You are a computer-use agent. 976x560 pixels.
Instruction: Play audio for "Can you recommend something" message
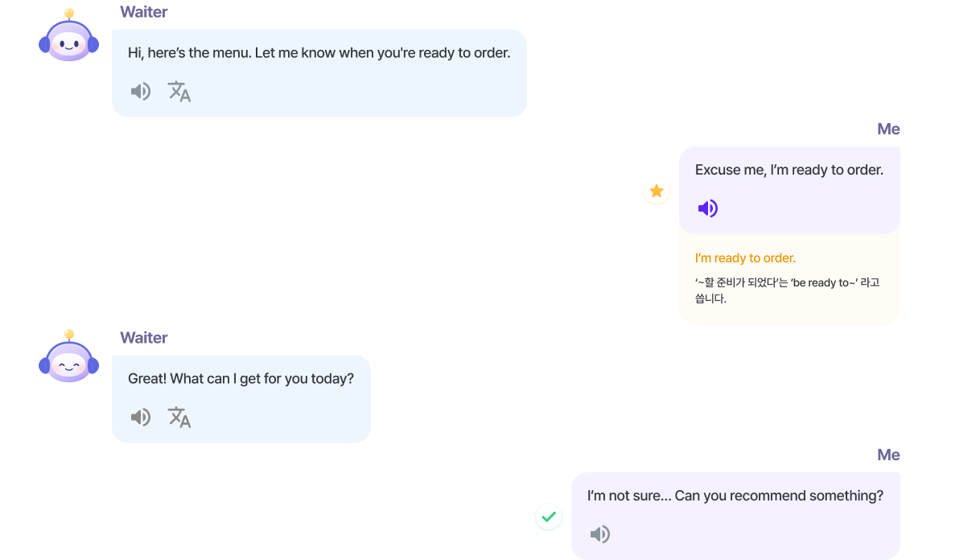(x=599, y=534)
